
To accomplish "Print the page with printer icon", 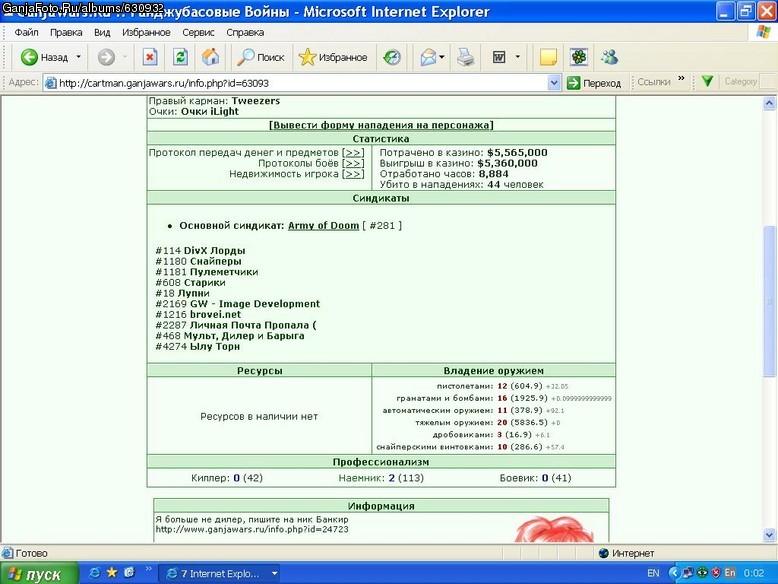I will 465,58.
